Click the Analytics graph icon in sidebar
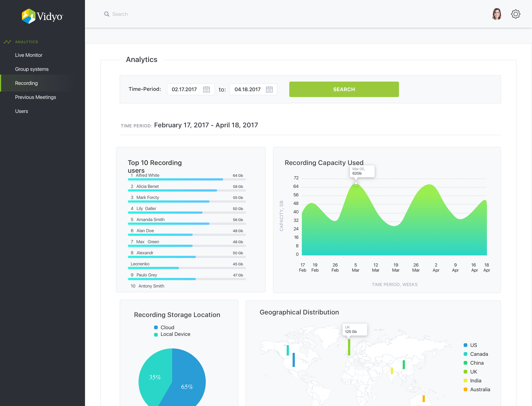 [x=7, y=42]
